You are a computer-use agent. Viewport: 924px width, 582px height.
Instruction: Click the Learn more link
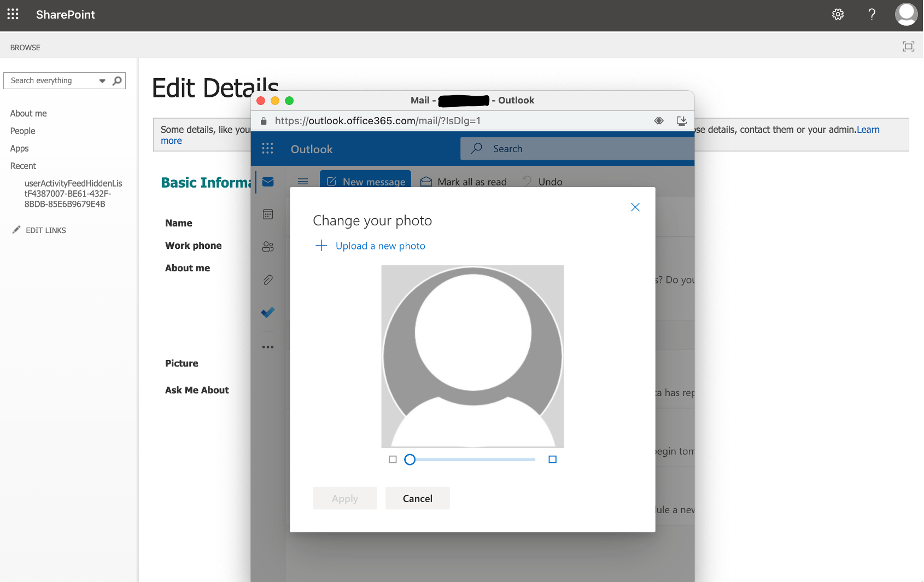point(868,130)
